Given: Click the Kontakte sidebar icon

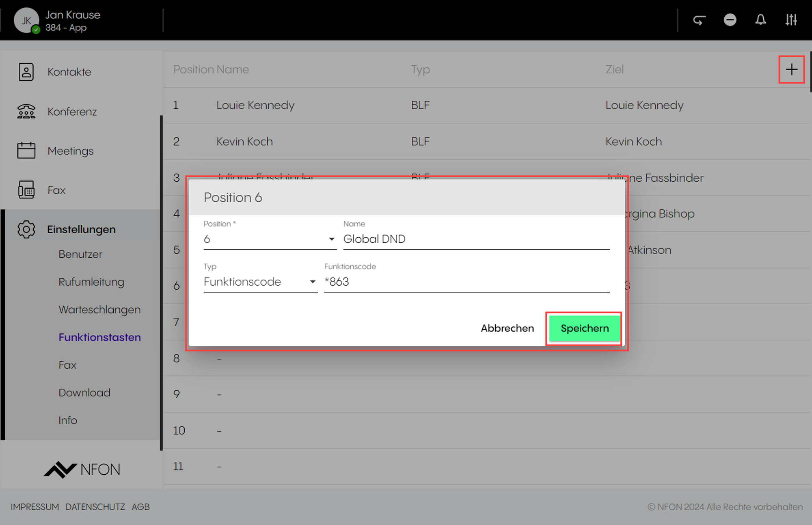Looking at the screenshot, I should (26, 72).
